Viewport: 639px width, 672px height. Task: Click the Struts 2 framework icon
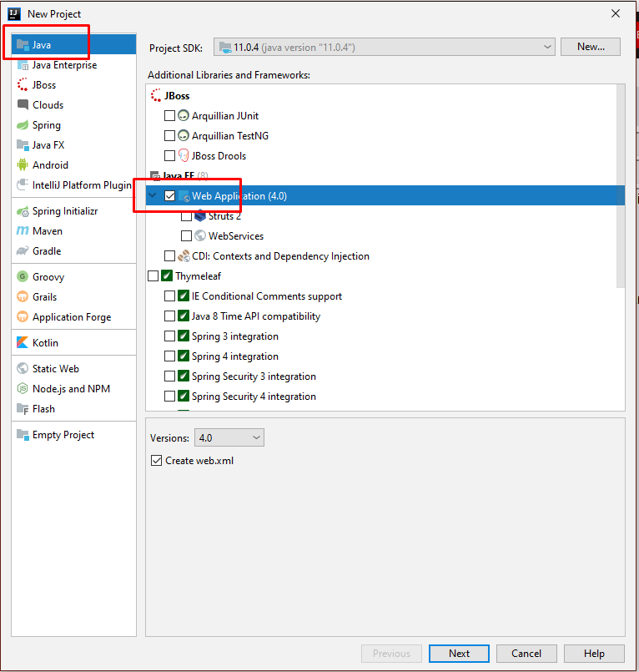click(x=200, y=215)
